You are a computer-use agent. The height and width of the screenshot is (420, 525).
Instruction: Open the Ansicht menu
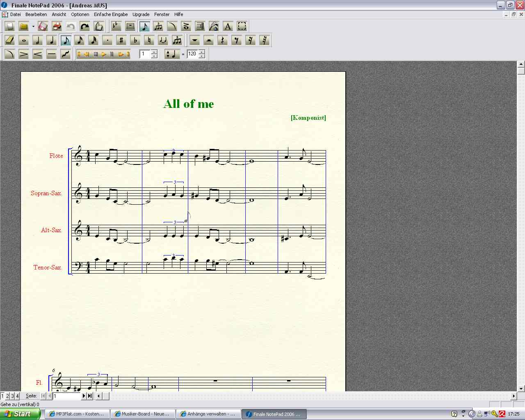(x=59, y=14)
